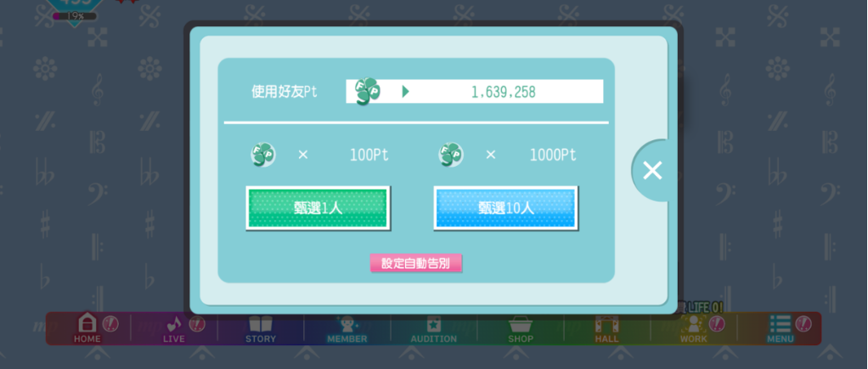
Task: Select the AUDITION tab
Action: pos(433,328)
